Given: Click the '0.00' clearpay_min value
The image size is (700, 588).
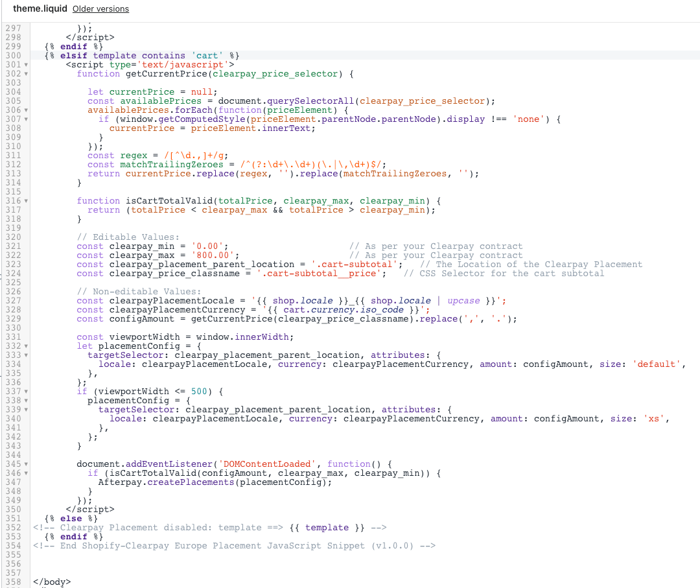Looking at the screenshot, I should 207,246.
